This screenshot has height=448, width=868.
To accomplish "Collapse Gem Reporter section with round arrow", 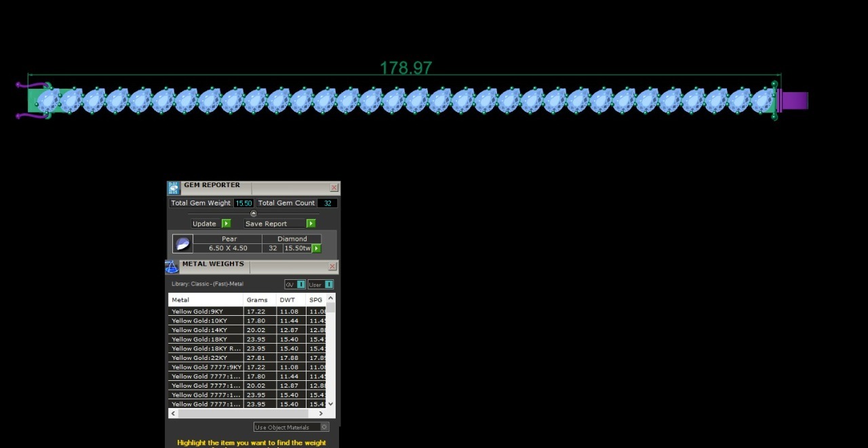I will pos(254,213).
